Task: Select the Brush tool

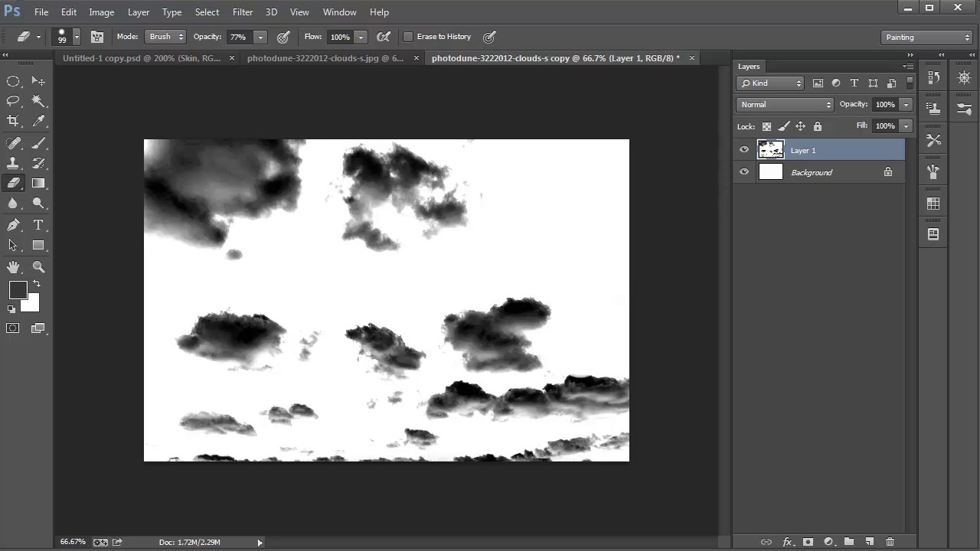Action: pos(38,143)
